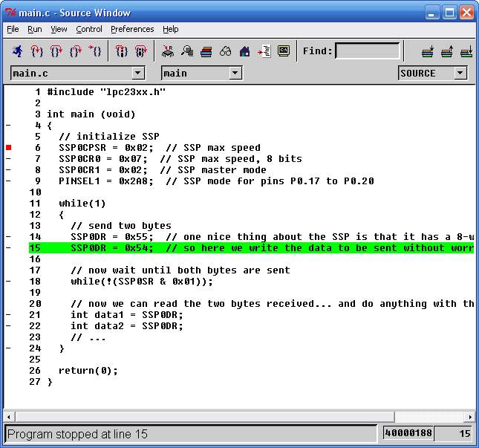The image size is (479, 448).
Task: Click the 'int main (void)' line
Action: (91, 114)
